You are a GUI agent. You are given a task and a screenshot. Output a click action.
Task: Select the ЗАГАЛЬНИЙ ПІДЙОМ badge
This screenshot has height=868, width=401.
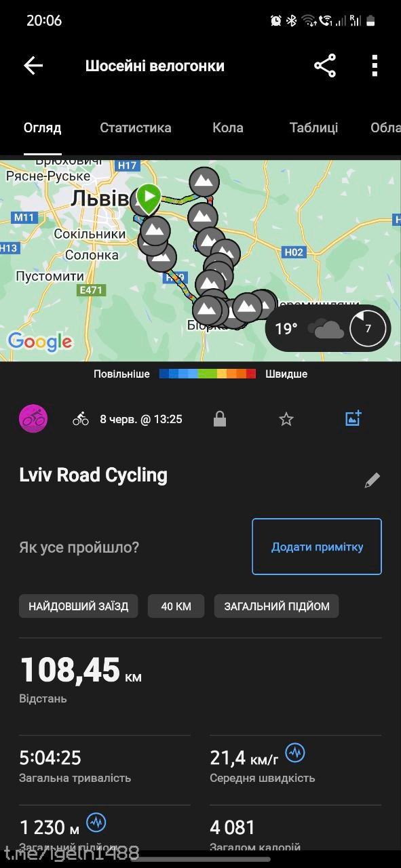pos(277,606)
